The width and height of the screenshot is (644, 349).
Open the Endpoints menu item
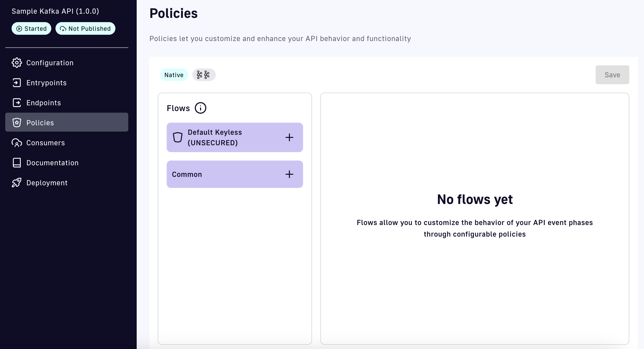coord(44,103)
